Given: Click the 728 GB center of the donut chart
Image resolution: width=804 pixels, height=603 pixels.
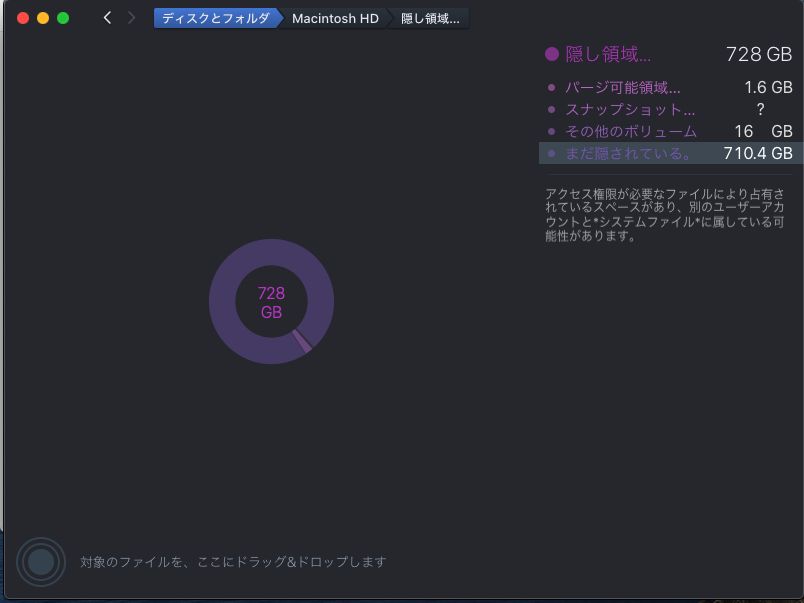Looking at the screenshot, I should [x=271, y=302].
